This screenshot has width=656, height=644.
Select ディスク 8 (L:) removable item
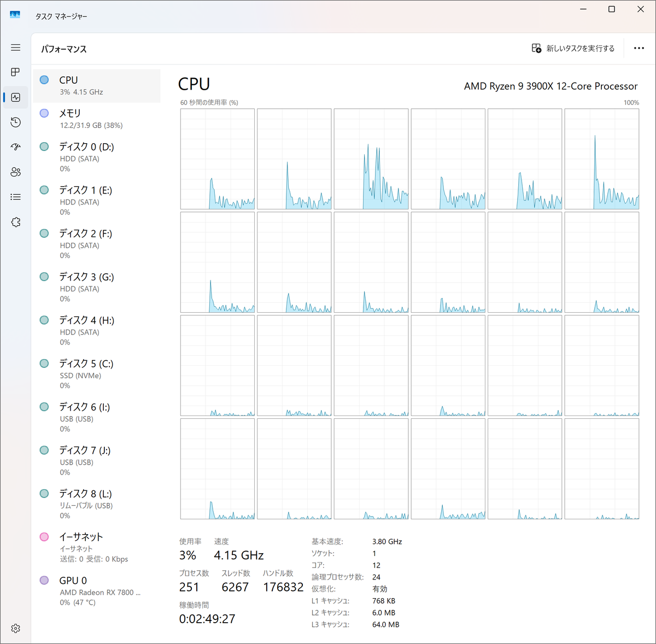click(97, 504)
